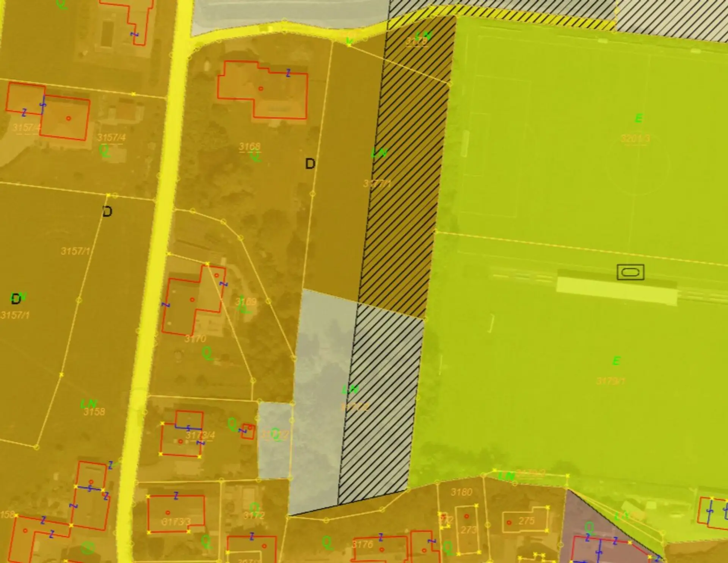Image resolution: width=728 pixels, height=563 pixels.
Task: Click red center dot of building in parcel 3168
Action: click(x=260, y=89)
